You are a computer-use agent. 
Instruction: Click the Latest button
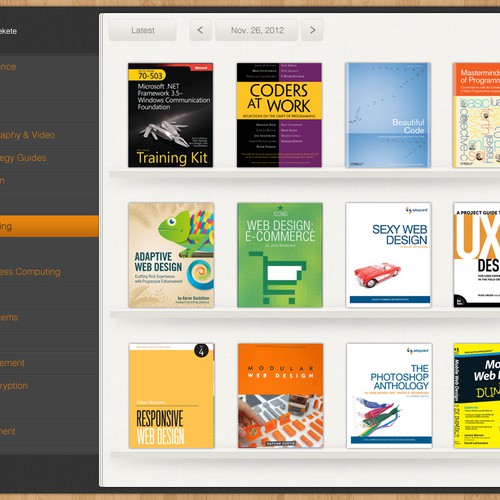pos(143,30)
